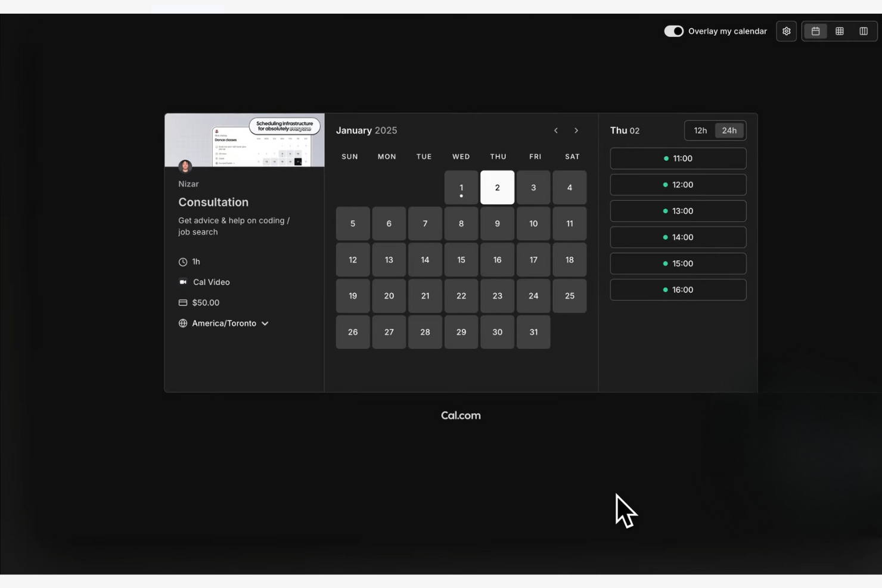
Task: Select January 27 on calendar
Action: [x=389, y=332]
